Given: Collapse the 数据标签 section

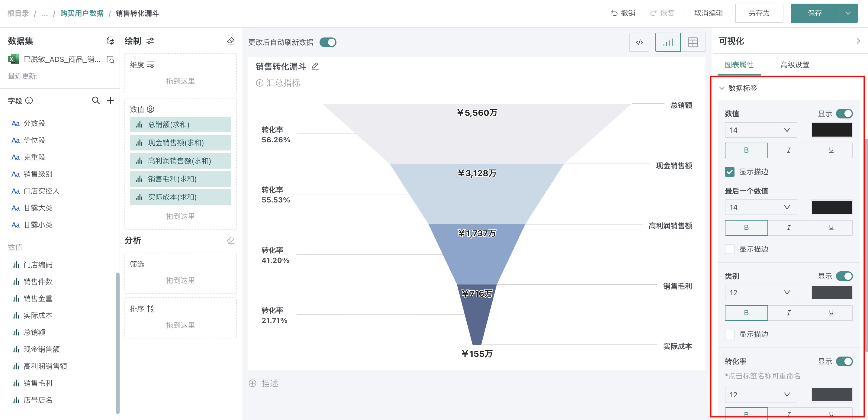Looking at the screenshot, I should pyautogui.click(x=722, y=88).
